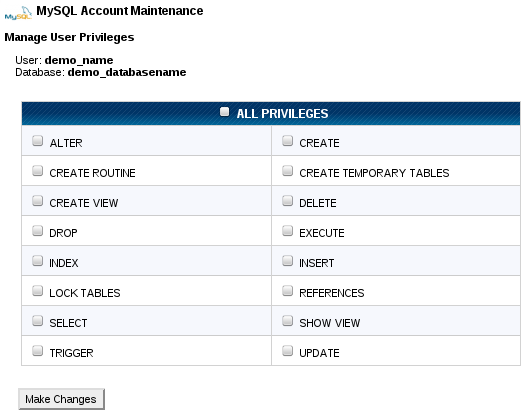This screenshot has height=416, width=523.
Task: Check the SELECT privilege box
Action: click(x=38, y=321)
